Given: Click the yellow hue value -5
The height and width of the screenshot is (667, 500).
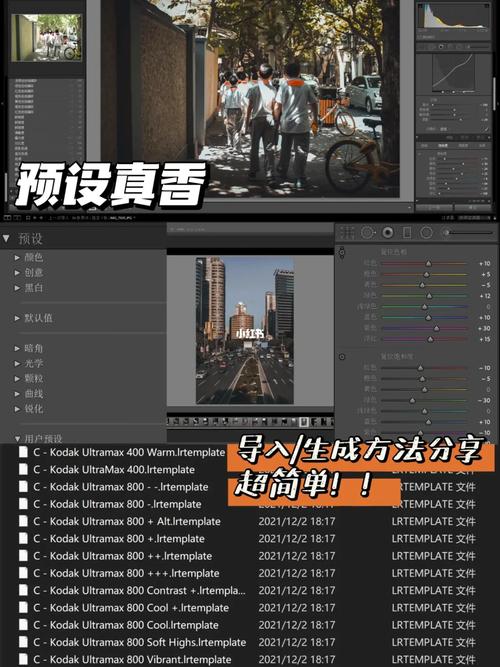Looking at the screenshot, I should 486,285.
